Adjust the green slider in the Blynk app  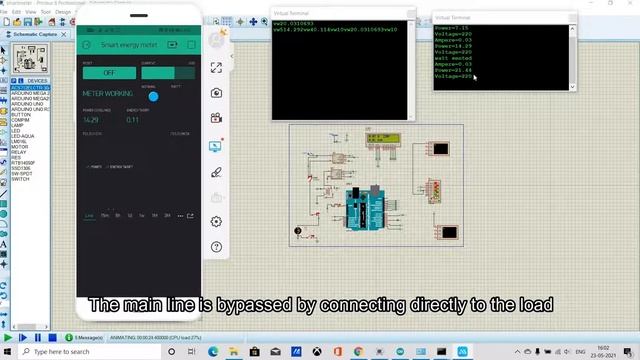pos(168,73)
